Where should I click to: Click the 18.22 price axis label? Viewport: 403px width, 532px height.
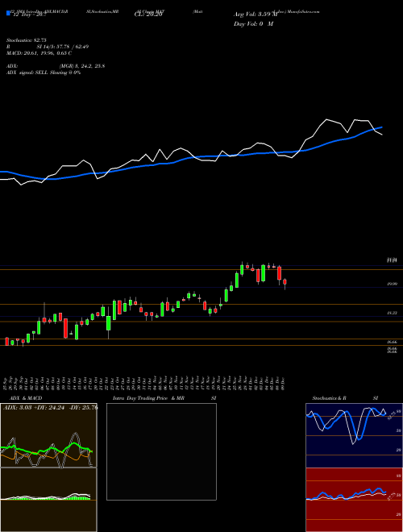pos(392,314)
